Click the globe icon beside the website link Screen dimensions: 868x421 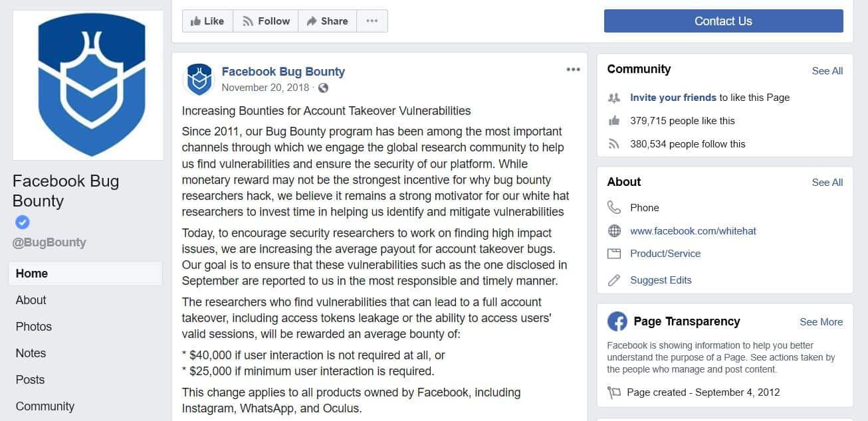click(x=614, y=230)
